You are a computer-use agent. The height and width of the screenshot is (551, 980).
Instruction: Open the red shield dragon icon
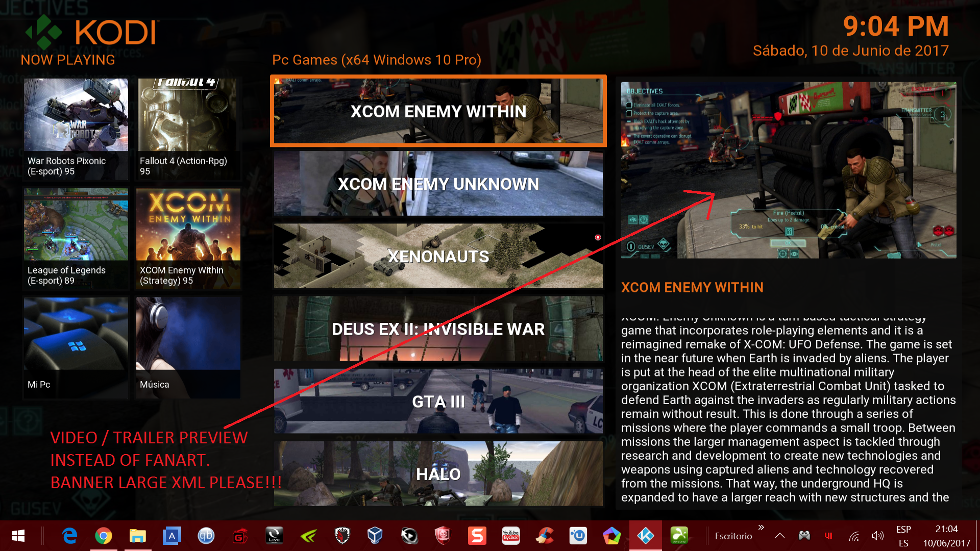(x=443, y=536)
